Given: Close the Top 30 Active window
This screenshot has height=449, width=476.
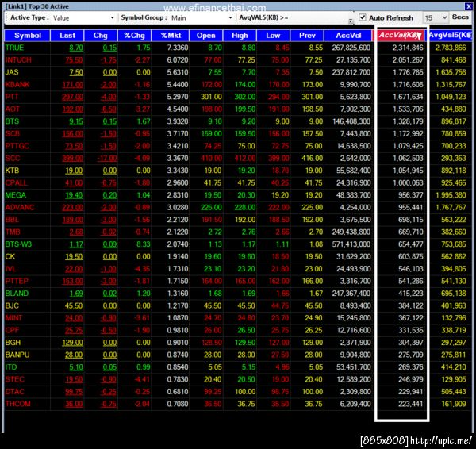Looking at the screenshot, I should click(x=468, y=6).
